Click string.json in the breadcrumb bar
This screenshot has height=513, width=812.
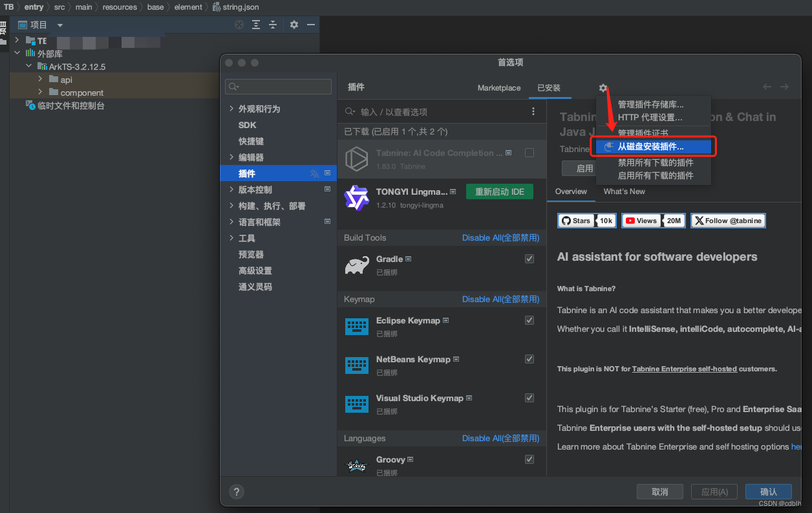[235, 7]
